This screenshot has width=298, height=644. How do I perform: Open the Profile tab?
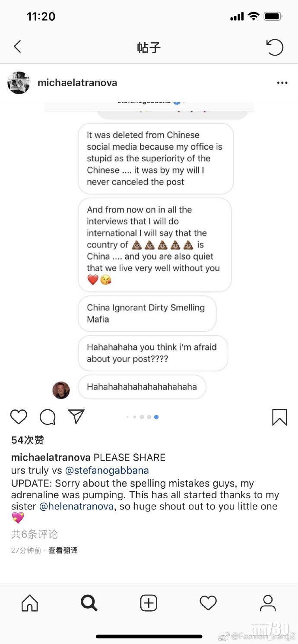[268, 603]
